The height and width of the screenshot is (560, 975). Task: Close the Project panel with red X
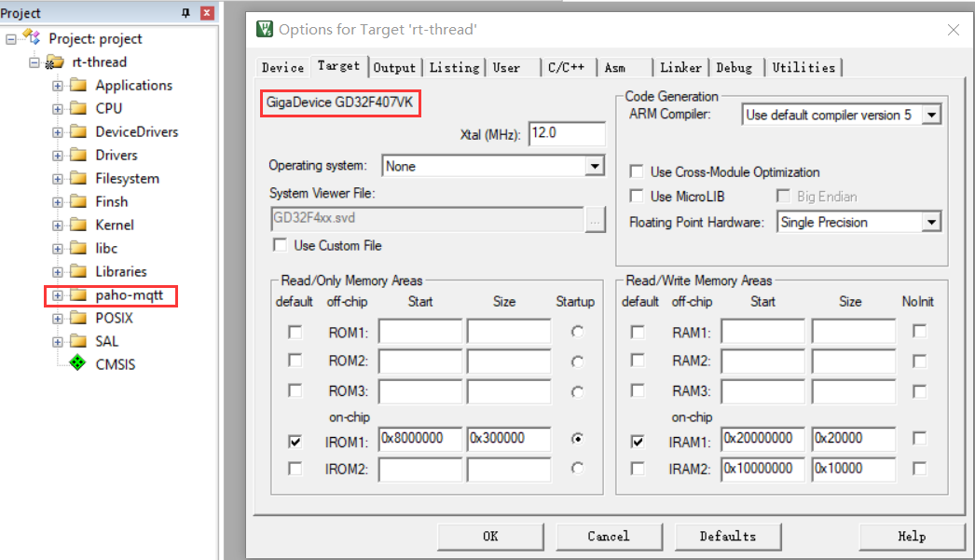(x=207, y=12)
